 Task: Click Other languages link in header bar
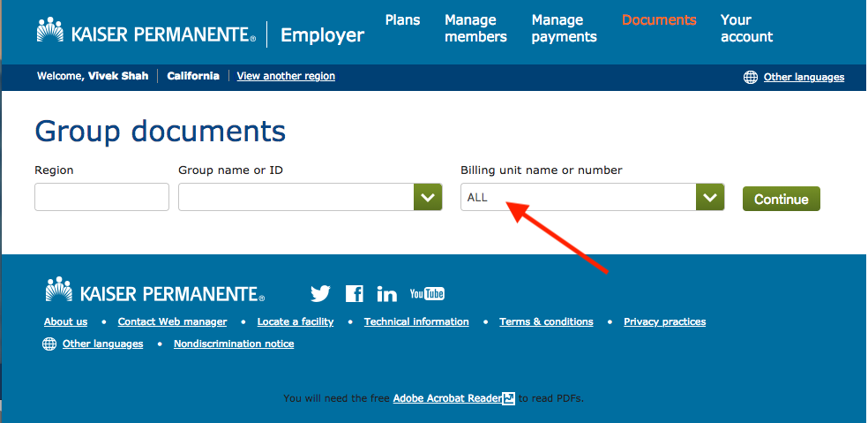pyautogui.click(x=804, y=77)
